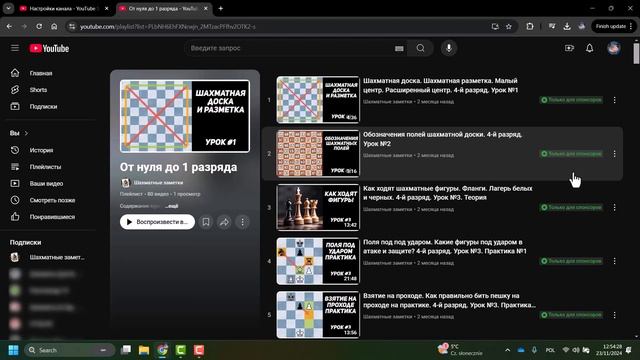The height and width of the screenshot is (360, 640).
Task: Open three-dot menu for Взятие на проходе video
Action: coord(614,315)
